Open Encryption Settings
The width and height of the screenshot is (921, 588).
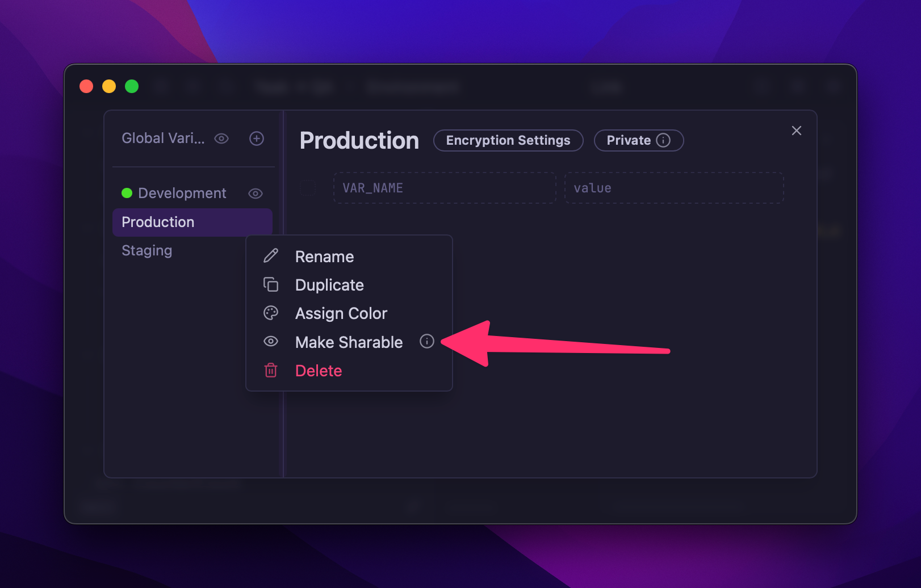[508, 140]
